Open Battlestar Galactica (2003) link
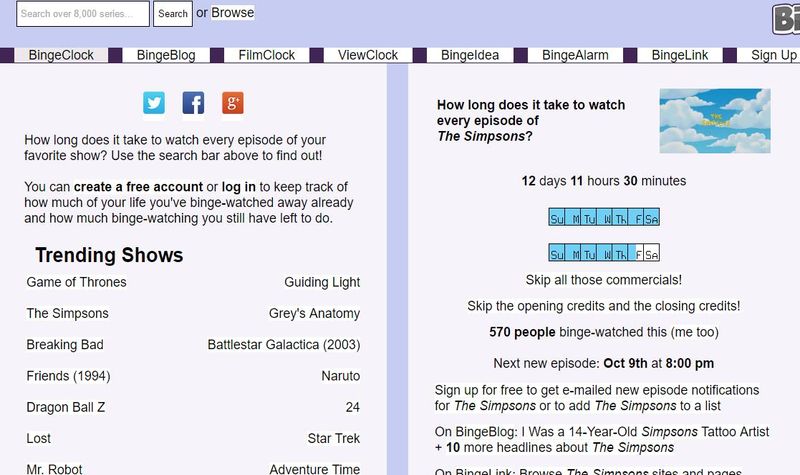 [x=284, y=345]
